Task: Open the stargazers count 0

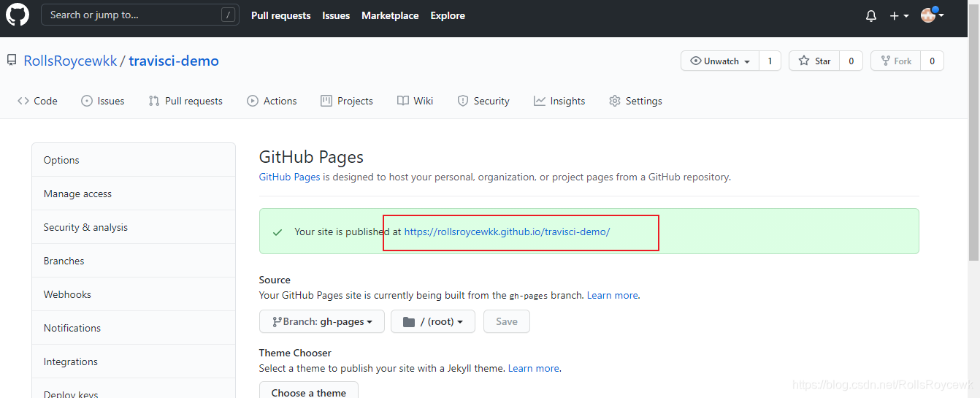Action: (x=851, y=61)
